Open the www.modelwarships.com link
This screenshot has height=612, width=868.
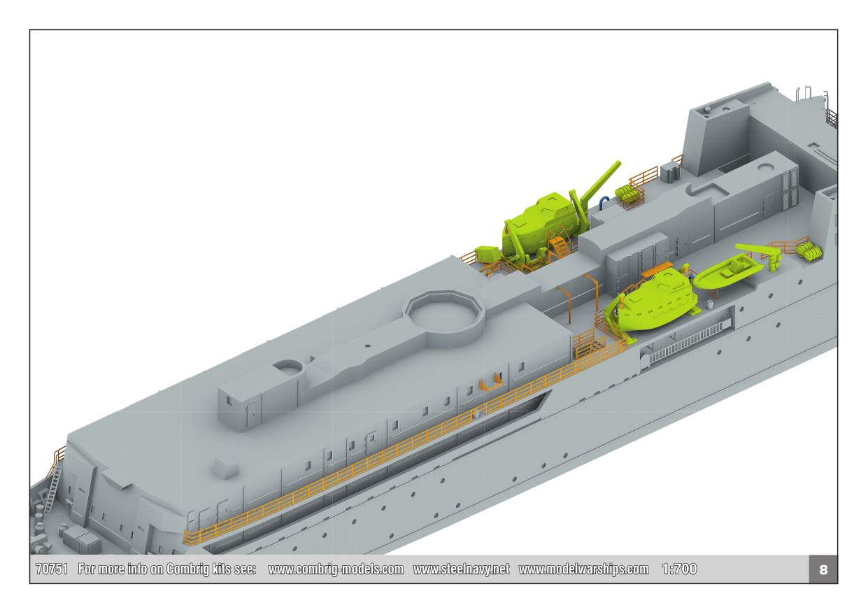point(583,569)
